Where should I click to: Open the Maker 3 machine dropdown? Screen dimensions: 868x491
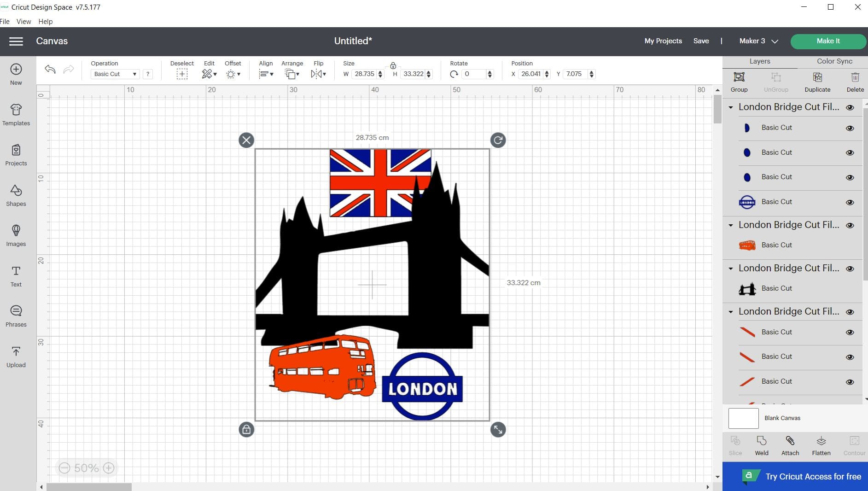(x=758, y=41)
